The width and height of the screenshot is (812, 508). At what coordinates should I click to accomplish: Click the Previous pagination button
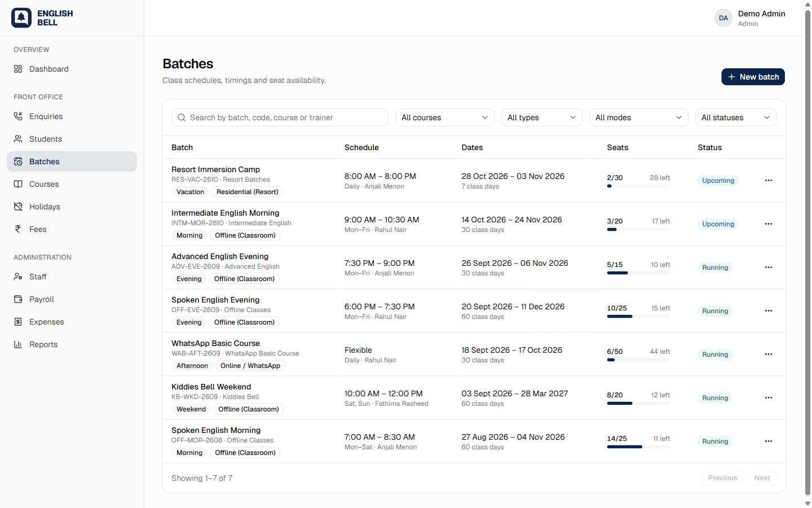pyautogui.click(x=723, y=478)
